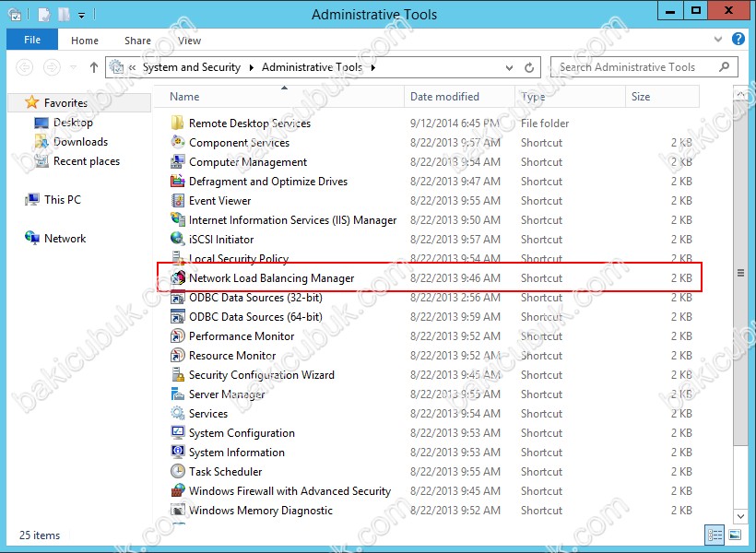This screenshot has height=553, width=756.
Task: Expand the ribbon with the chevron
Action: click(x=718, y=40)
